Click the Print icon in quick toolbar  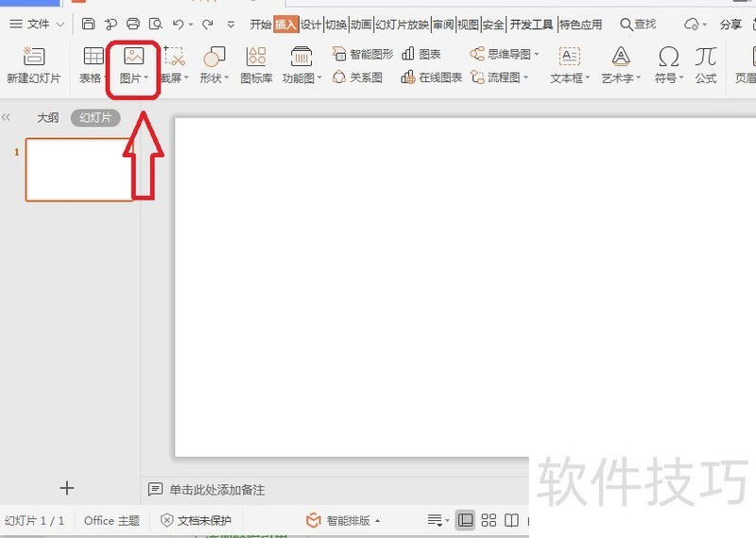[x=133, y=24]
